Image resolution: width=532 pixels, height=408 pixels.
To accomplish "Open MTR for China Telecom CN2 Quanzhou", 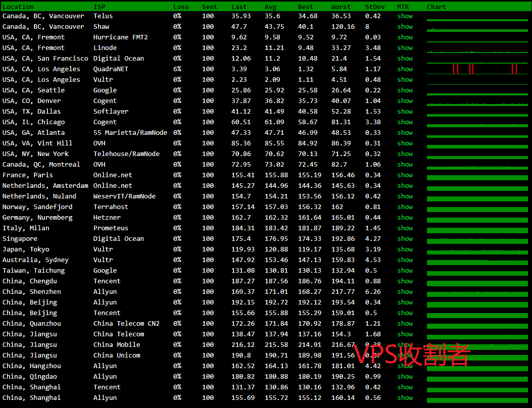I will tap(405, 324).
